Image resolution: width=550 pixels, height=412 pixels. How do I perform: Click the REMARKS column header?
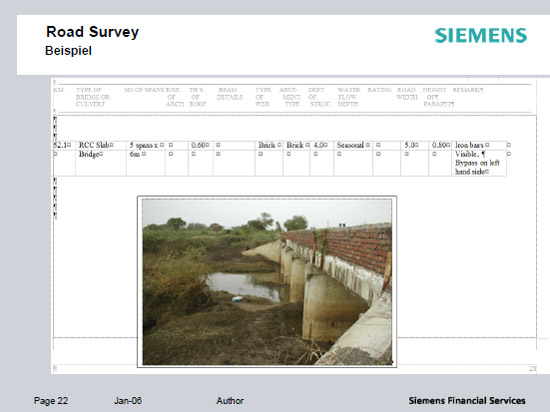point(468,90)
